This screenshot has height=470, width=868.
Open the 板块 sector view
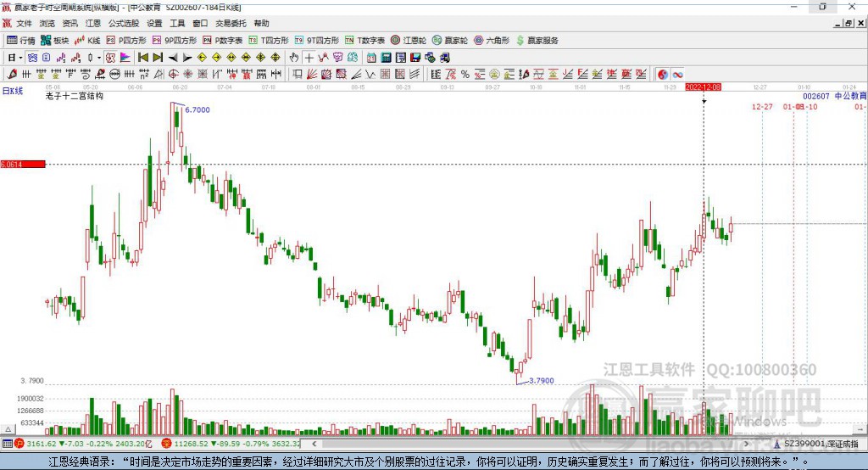click(x=55, y=41)
